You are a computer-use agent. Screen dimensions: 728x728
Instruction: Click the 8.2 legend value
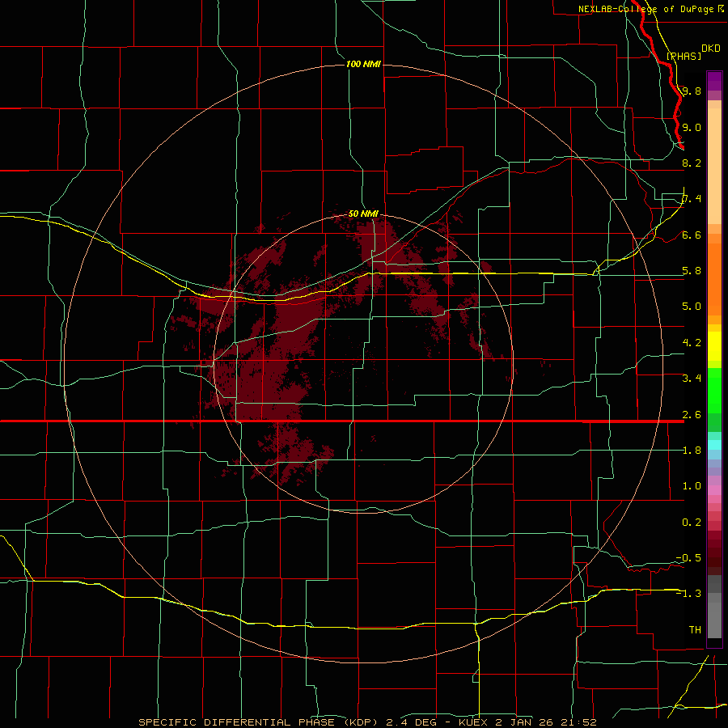click(x=692, y=163)
